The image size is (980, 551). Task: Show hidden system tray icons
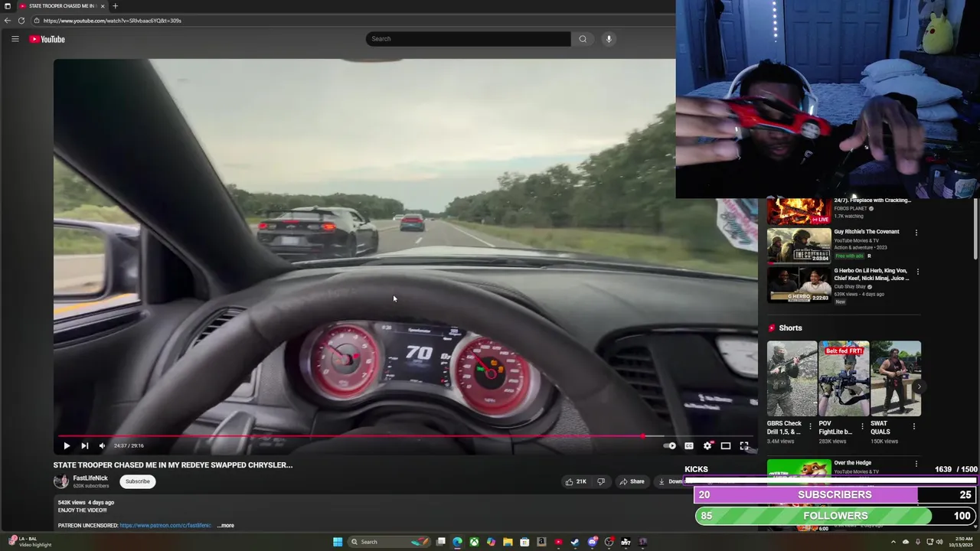[893, 542]
